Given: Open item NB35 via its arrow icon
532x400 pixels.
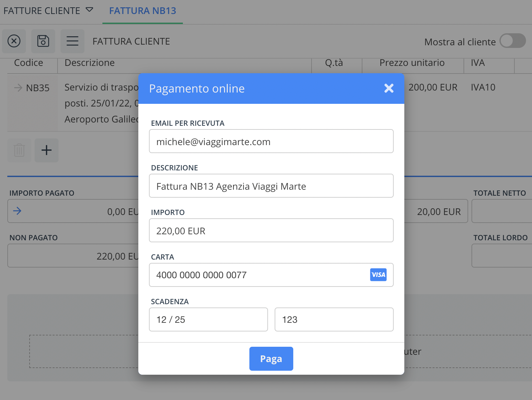Looking at the screenshot, I should click(x=18, y=88).
